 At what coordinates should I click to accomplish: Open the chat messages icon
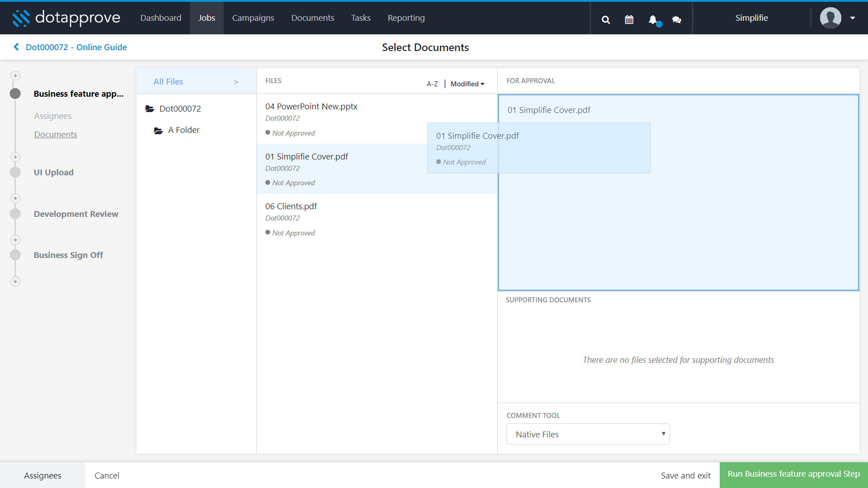point(677,20)
